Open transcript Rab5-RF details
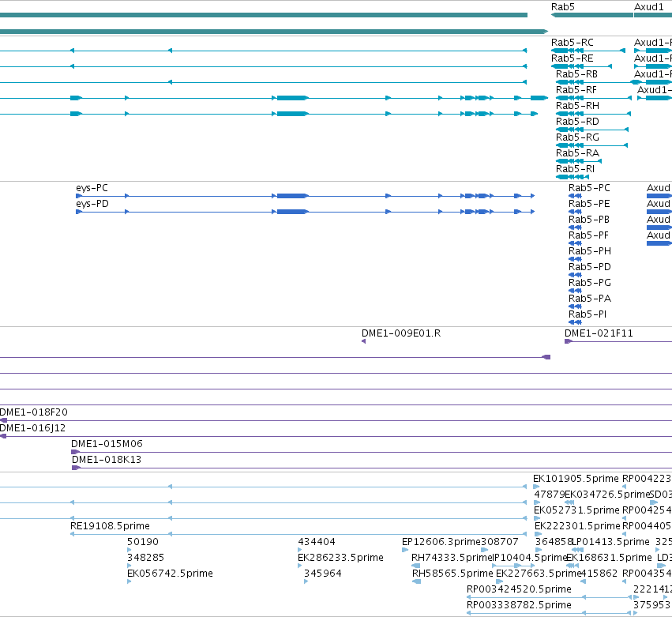This screenshot has width=672, height=617. tap(576, 90)
